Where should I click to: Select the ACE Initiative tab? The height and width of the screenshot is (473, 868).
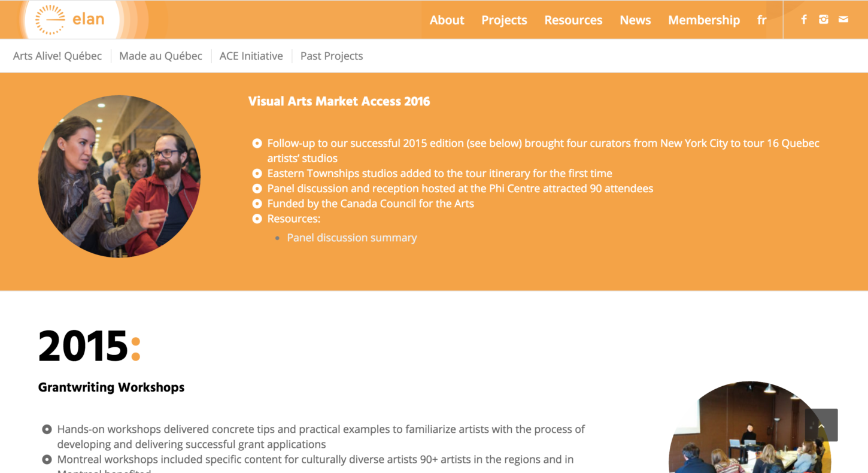click(251, 56)
